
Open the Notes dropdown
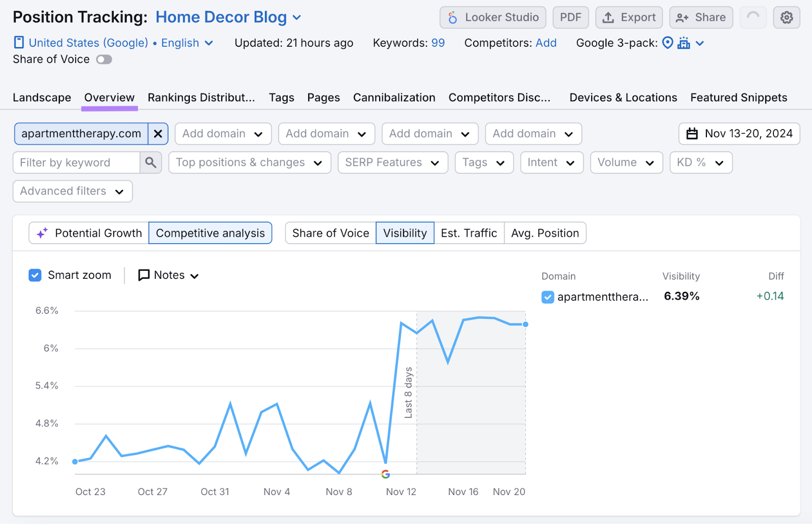coord(167,275)
